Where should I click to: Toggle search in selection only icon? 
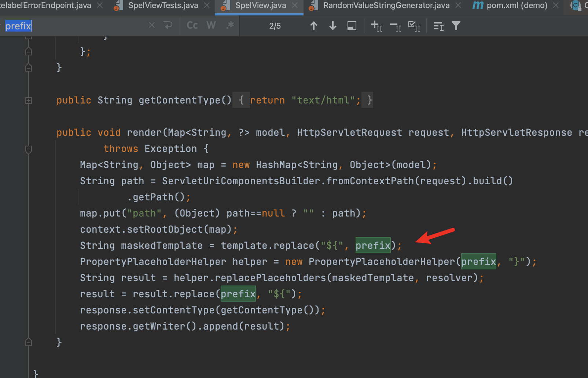pyautogui.click(x=352, y=26)
